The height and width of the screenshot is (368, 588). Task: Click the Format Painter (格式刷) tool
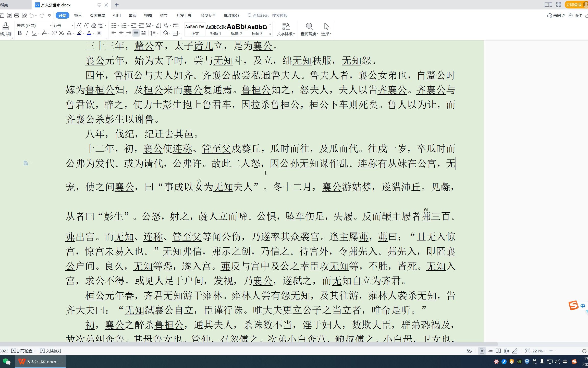6,29
